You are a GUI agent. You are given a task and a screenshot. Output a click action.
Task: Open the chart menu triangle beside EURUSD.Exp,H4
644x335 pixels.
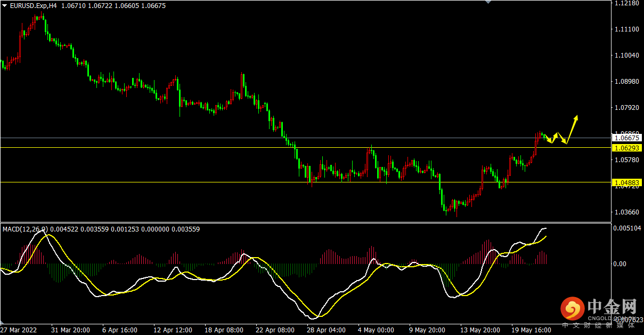[5, 6]
